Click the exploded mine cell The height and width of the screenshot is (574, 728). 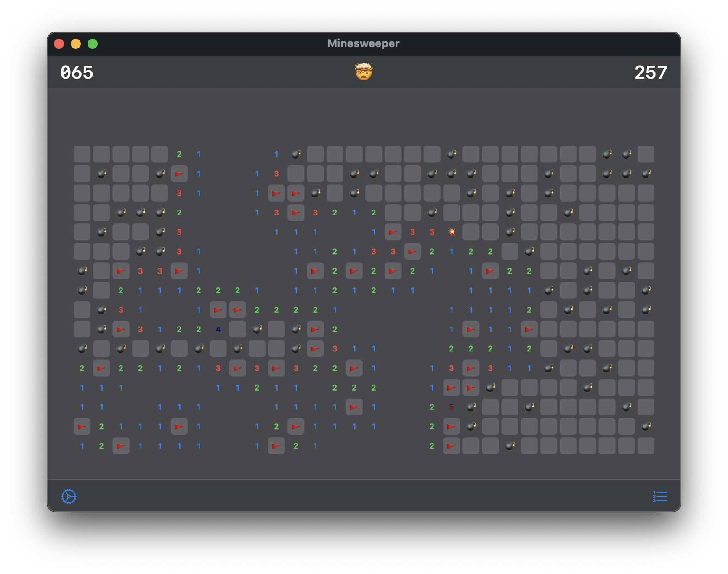452,232
